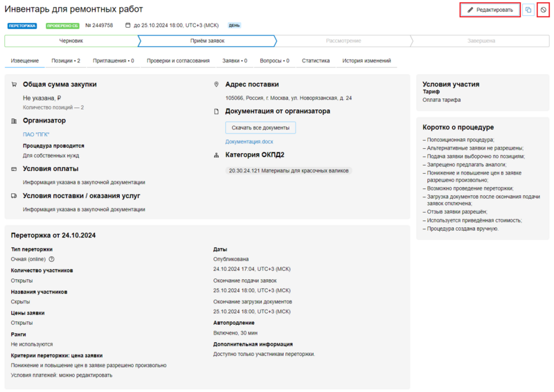Open the Проверки и согласования tab
The height and width of the screenshot is (392, 554).
point(178,61)
